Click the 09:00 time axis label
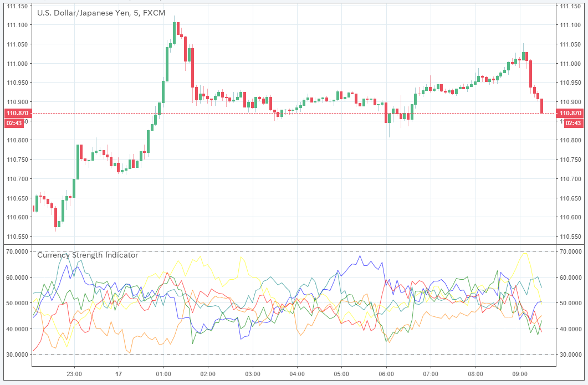The height and width of the screenshot is (385, 588). pos(520,374)
